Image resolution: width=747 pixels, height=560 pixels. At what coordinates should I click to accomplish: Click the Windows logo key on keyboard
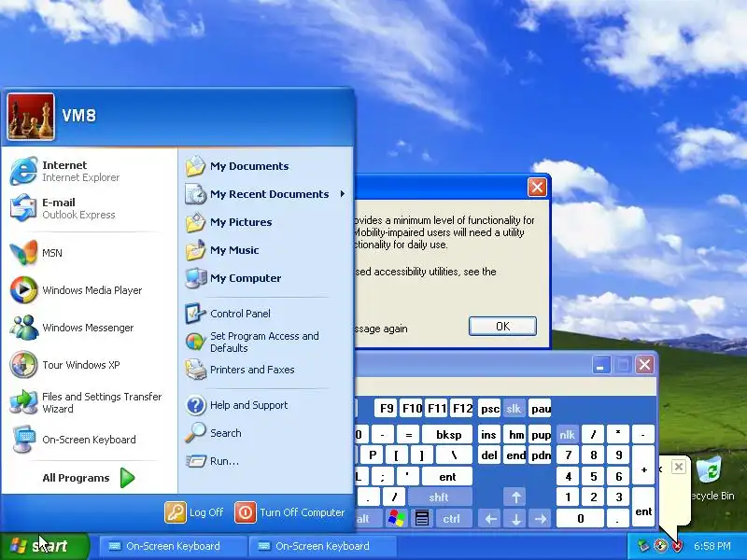tap(396, 519)
